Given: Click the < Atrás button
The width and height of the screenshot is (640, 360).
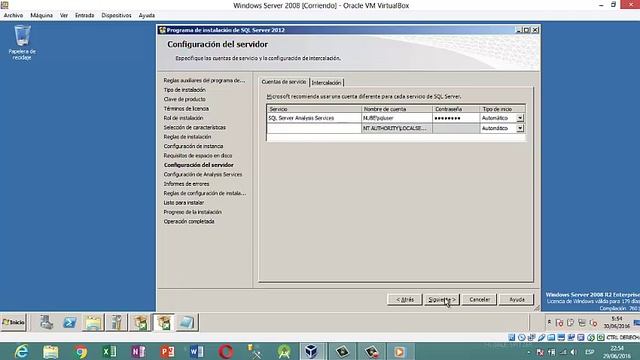Looking at the screenshot, I should point(404,300).
